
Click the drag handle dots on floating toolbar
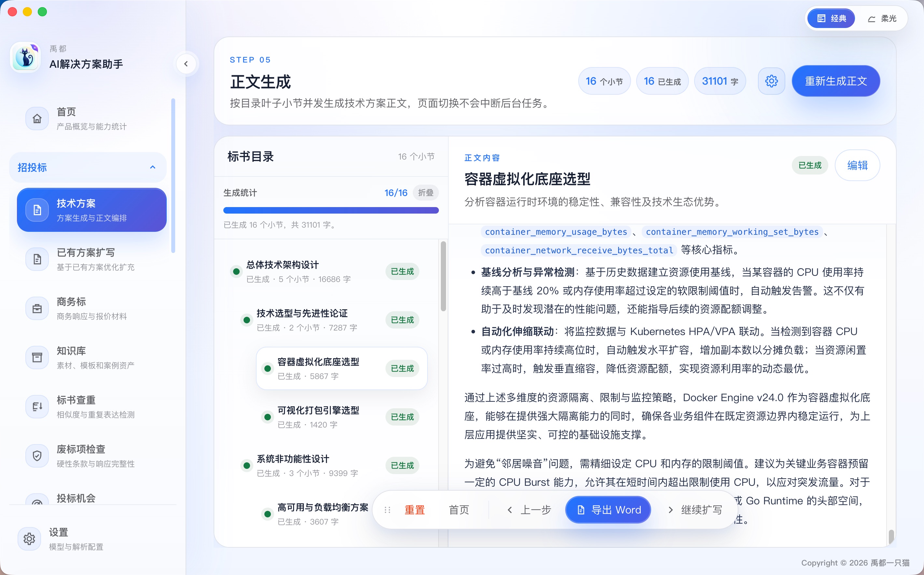click(x=387, y=510)
